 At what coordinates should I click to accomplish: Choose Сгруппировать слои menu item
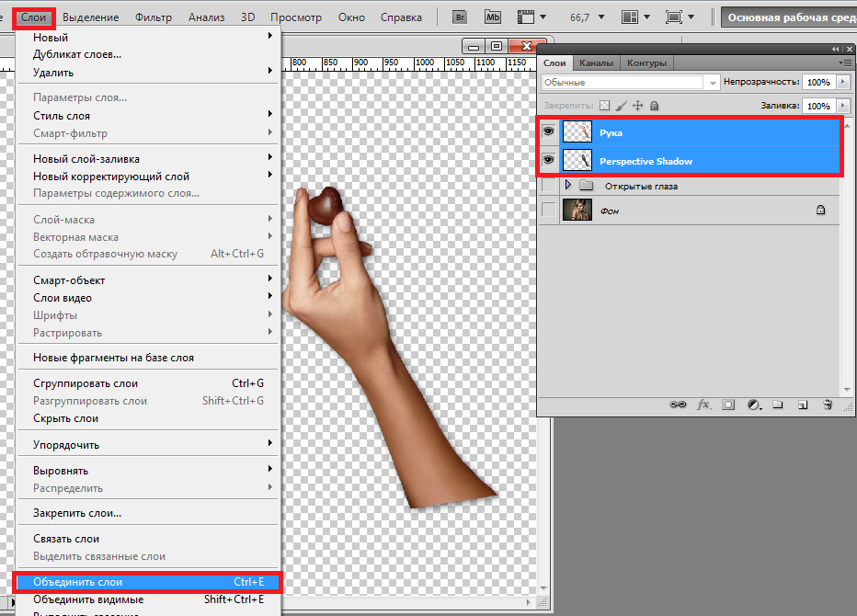click(x=149, y=383)
